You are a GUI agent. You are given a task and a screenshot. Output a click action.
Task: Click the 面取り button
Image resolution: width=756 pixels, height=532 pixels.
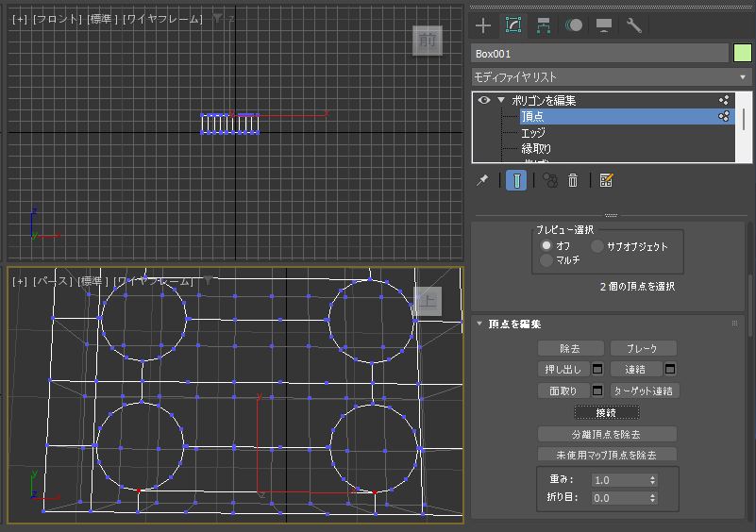click(563, 391)
